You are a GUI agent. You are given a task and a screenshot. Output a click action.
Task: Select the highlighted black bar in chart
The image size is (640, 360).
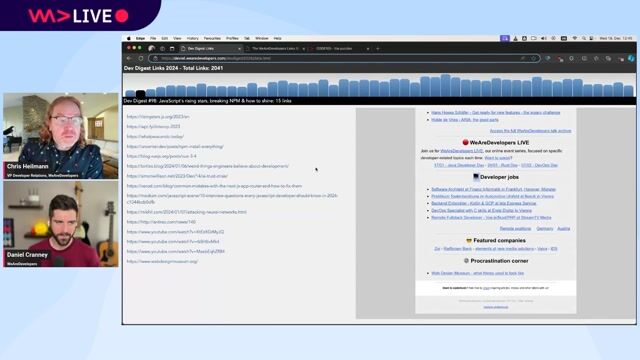(x=140, y=93)
